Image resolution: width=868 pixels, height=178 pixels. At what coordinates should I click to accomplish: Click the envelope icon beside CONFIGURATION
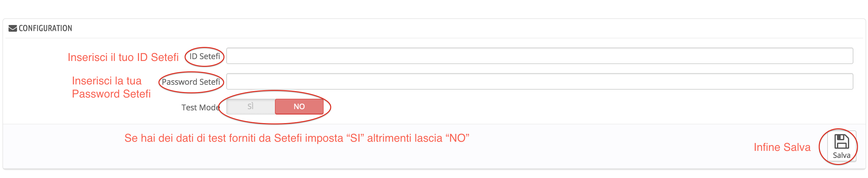pyautogui.click(x=12, y=28)
